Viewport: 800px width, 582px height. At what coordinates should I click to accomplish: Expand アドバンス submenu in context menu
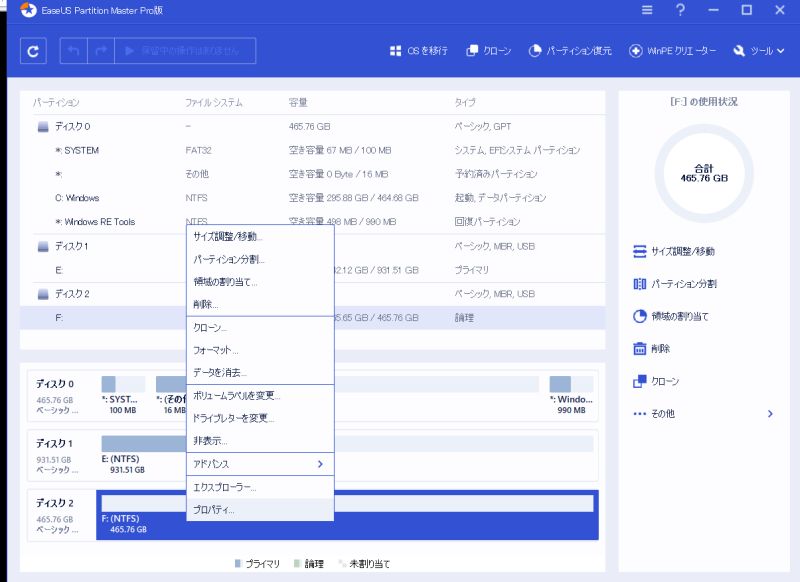pyautogui.click(x=259, y=464)
